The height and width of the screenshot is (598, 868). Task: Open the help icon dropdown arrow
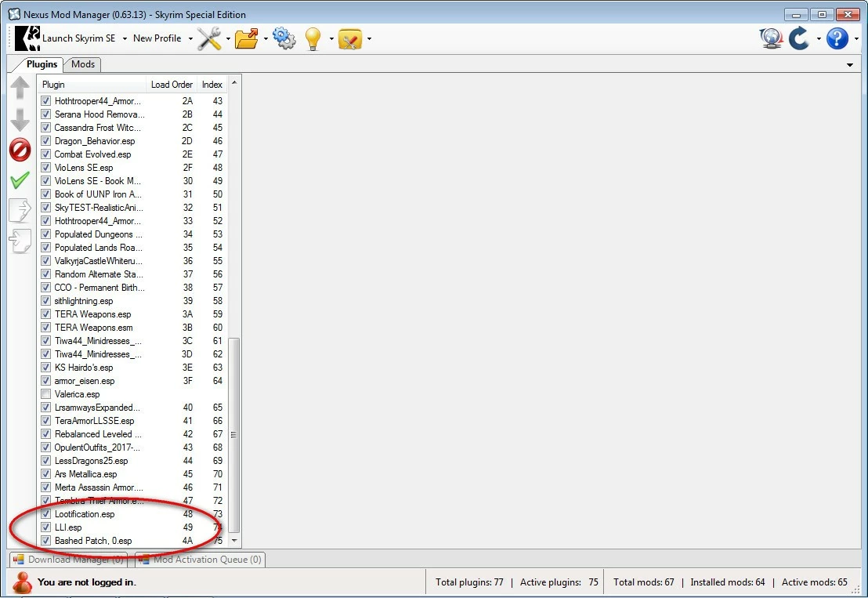[856, 38]
